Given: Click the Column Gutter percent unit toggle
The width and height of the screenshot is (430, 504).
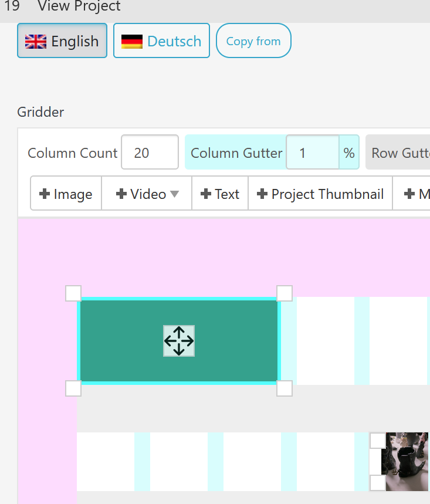Looking at the screenshot, I should pos(349,153).
